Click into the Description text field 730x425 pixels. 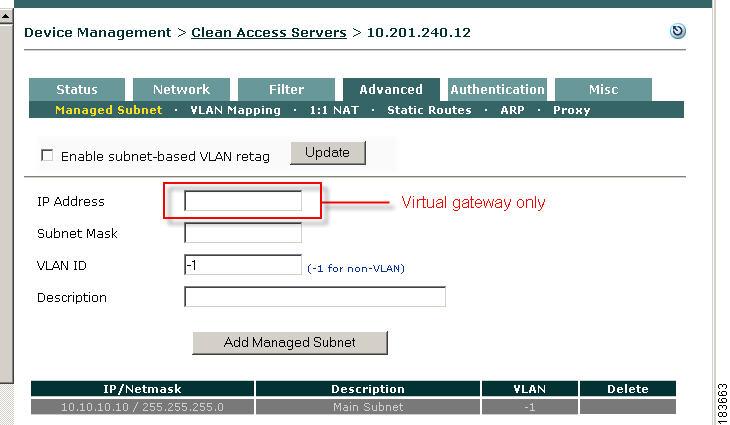(x=315, y=297)
